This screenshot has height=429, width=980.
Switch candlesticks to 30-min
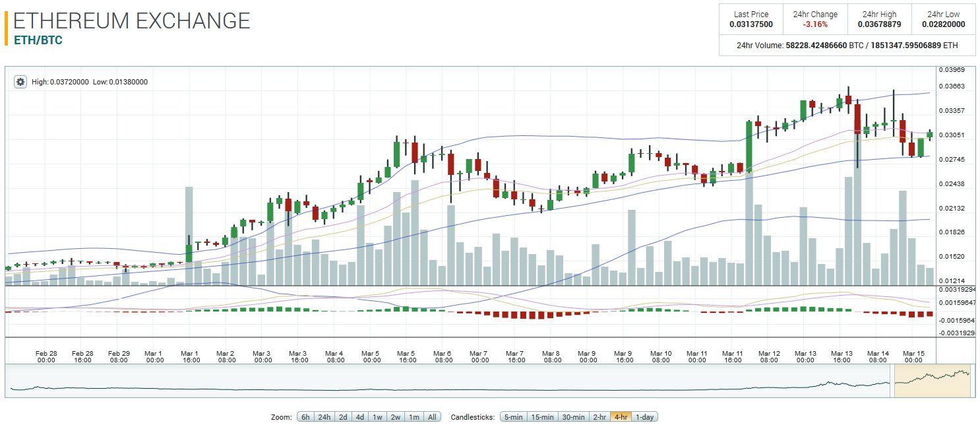pos(574,417)
